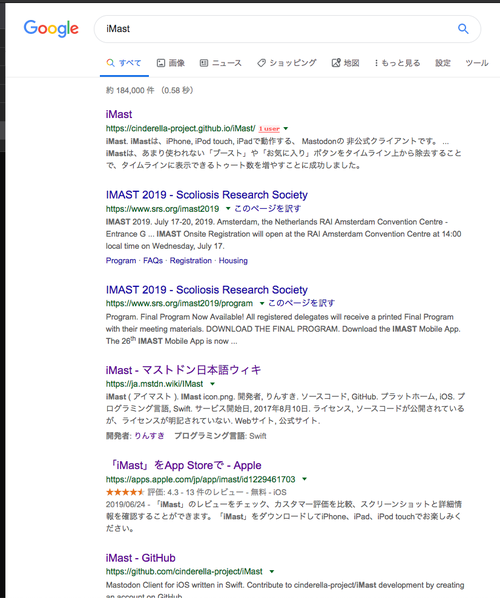Expand arrow beside github.com/cinderella-project/iMast URL
Image resolution: width=500 pixels, height=598 pixels.
tap(272, 571)
